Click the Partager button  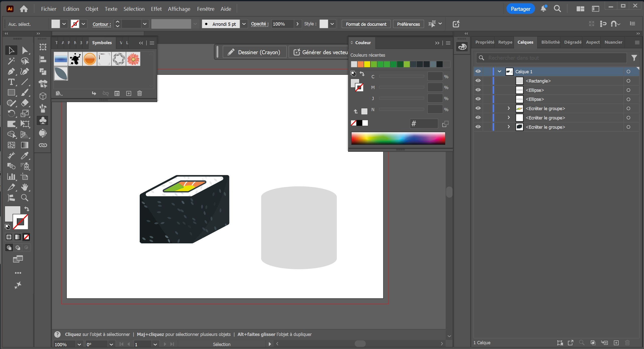coord(520,9)
